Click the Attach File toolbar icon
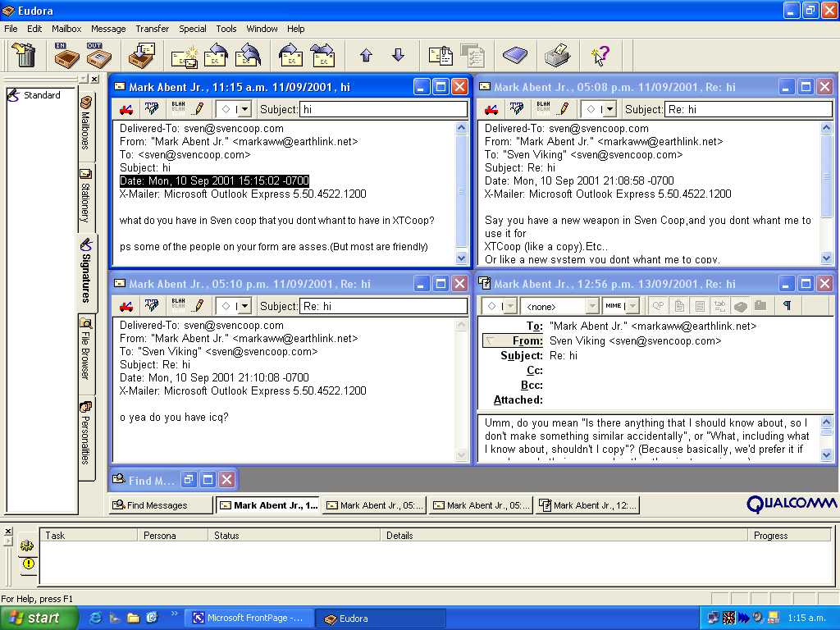 tap(441, 55)
